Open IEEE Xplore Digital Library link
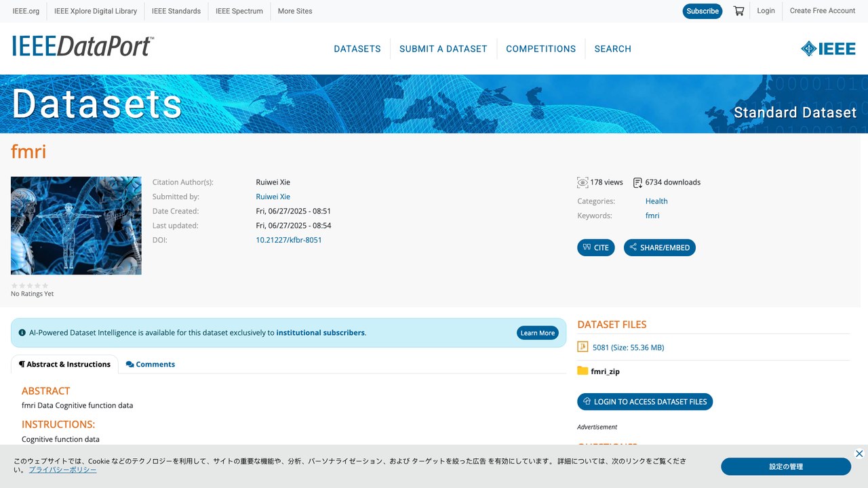This screenshot has height=488, width=868. coord(96,11)
